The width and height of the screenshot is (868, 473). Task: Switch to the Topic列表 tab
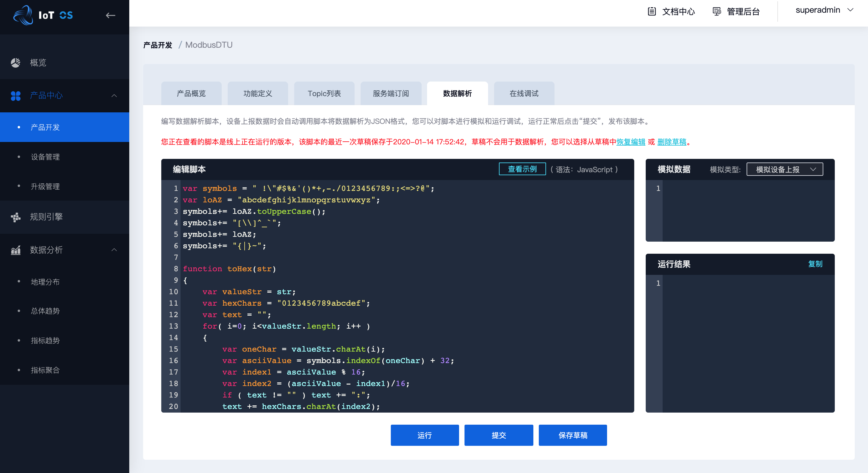click(x=324, y=93)
